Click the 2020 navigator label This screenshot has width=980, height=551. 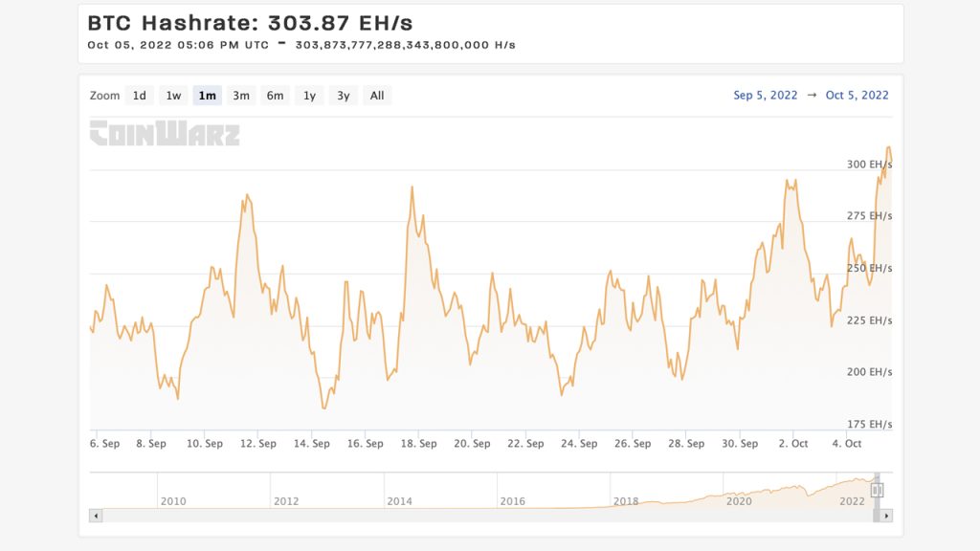[x=739, y=501]
